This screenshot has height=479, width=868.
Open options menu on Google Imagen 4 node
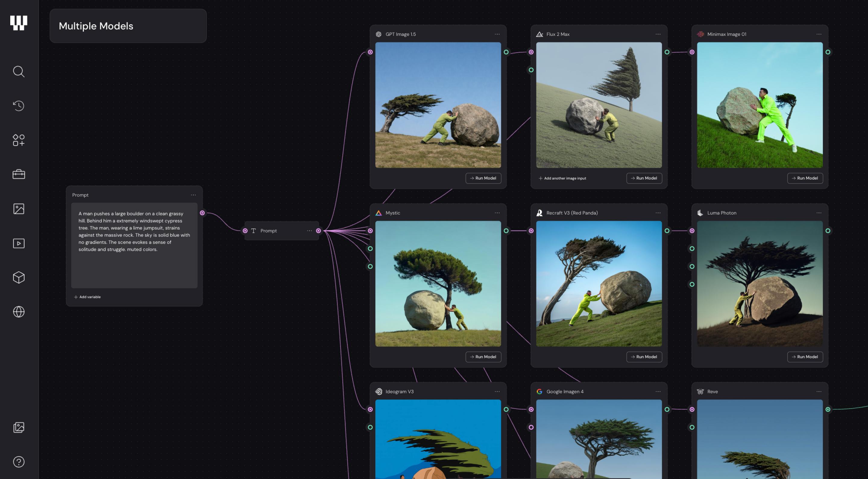(658, 391)
